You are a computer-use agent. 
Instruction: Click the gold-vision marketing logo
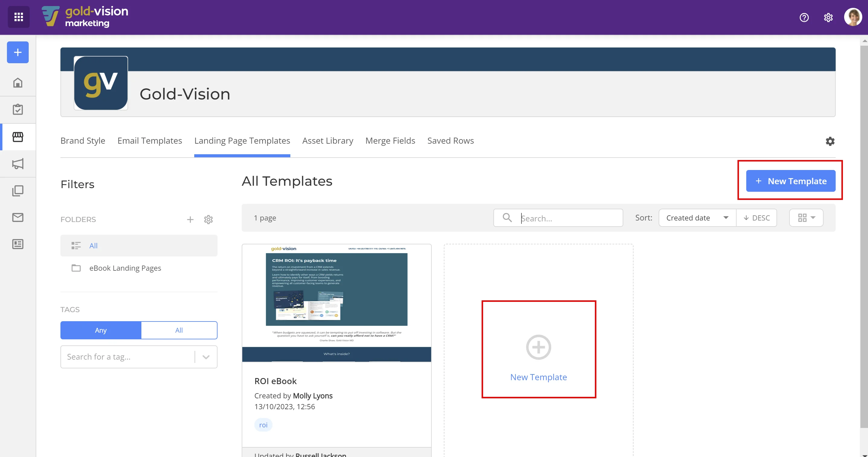(x=85, y=17)
